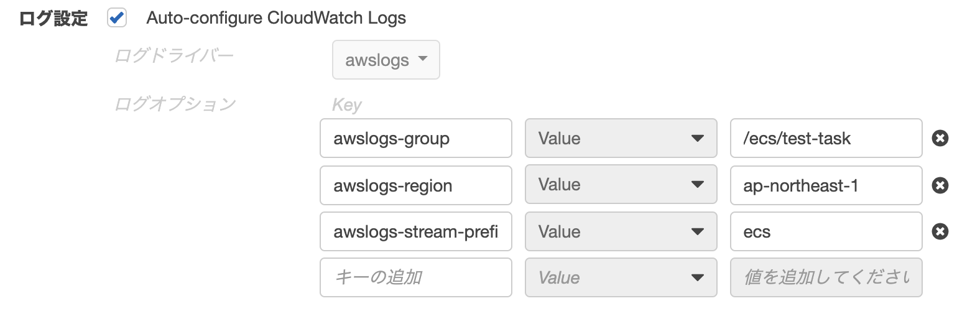
Task: Click the 値を追加してください value field
Action: pos(826,277)
